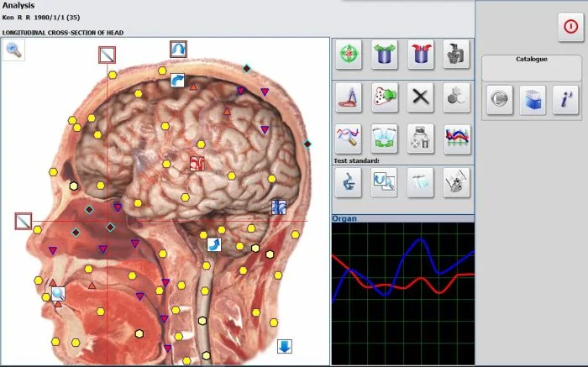Click the cylinder with green arrows icon
Viewport: 588px width, 367px height.
[384, 54]
